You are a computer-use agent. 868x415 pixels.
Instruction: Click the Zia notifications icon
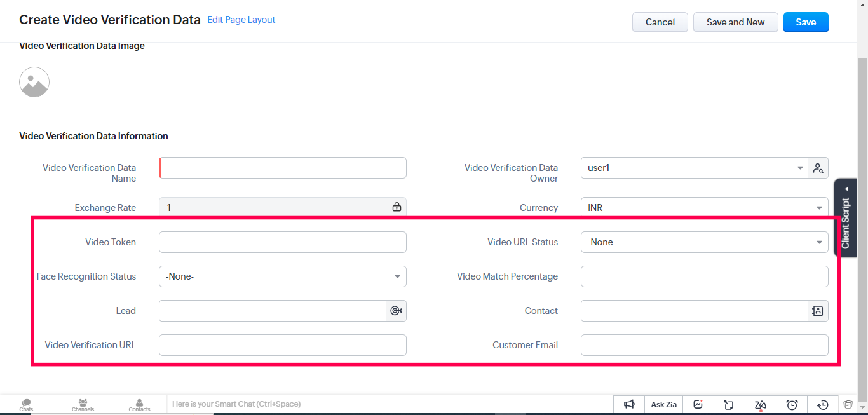(761, 404)
